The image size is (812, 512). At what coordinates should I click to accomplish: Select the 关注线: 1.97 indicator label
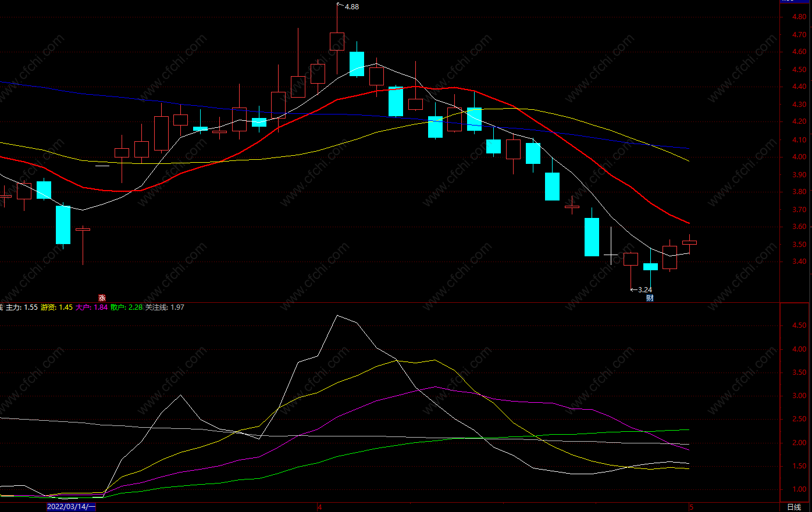coord(165,307)
